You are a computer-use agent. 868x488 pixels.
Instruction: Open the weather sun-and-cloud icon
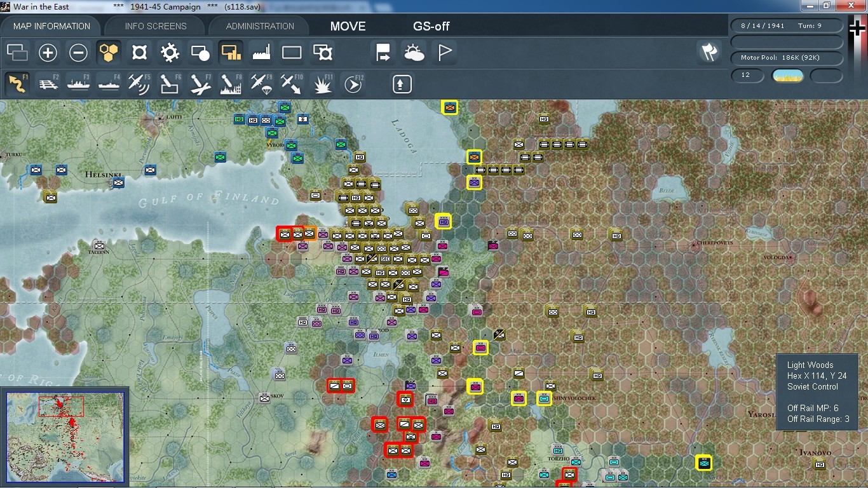414,53
